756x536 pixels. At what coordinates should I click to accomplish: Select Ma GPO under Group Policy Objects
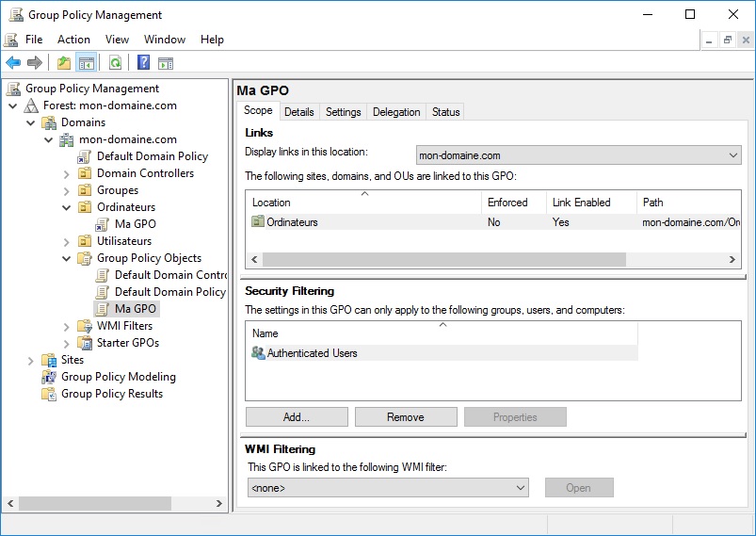pyautogui.click(x=136, y=309)
